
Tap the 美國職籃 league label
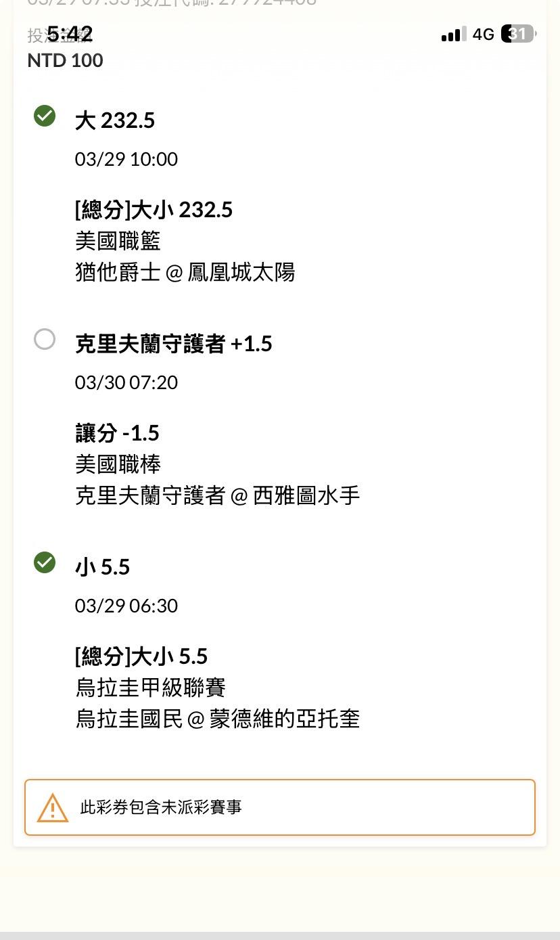click(118, 241)
